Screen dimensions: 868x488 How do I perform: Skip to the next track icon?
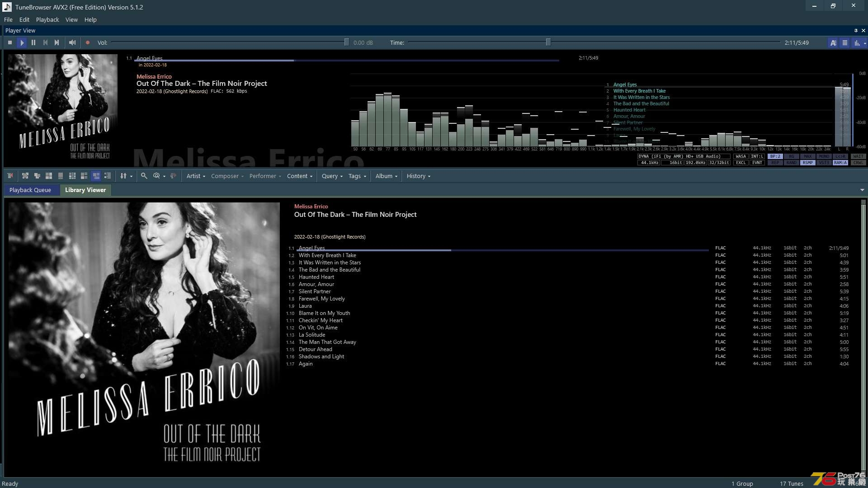click(x=57, y=42)
